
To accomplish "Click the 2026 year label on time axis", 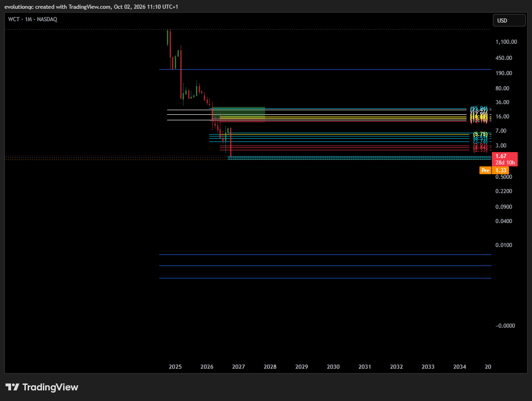I will point(207,367).
